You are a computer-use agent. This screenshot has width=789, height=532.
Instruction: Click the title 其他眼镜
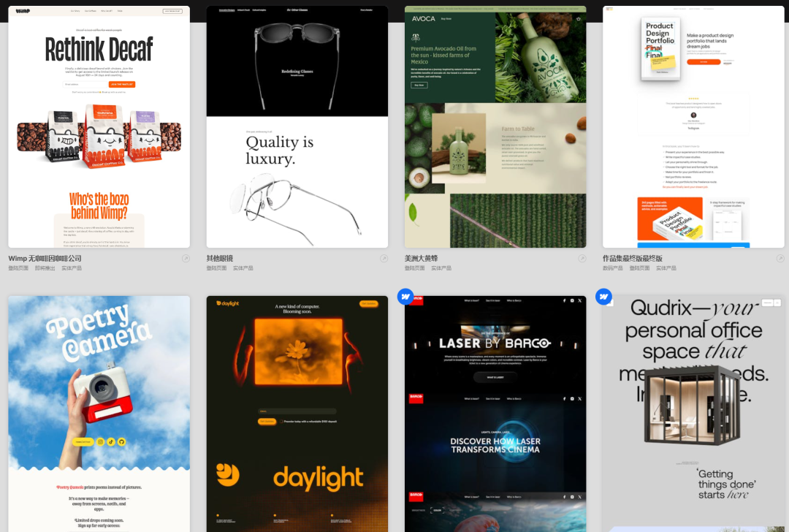coord(220,258)
